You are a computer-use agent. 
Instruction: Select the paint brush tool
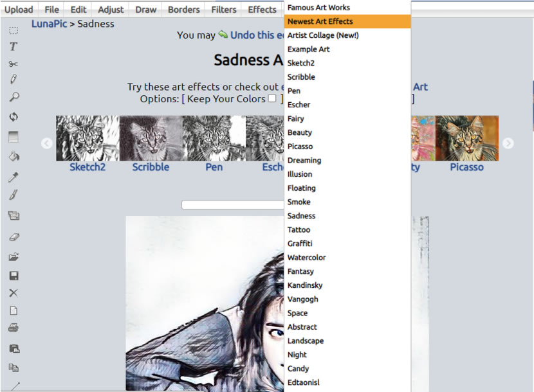(x=14, y=195)
